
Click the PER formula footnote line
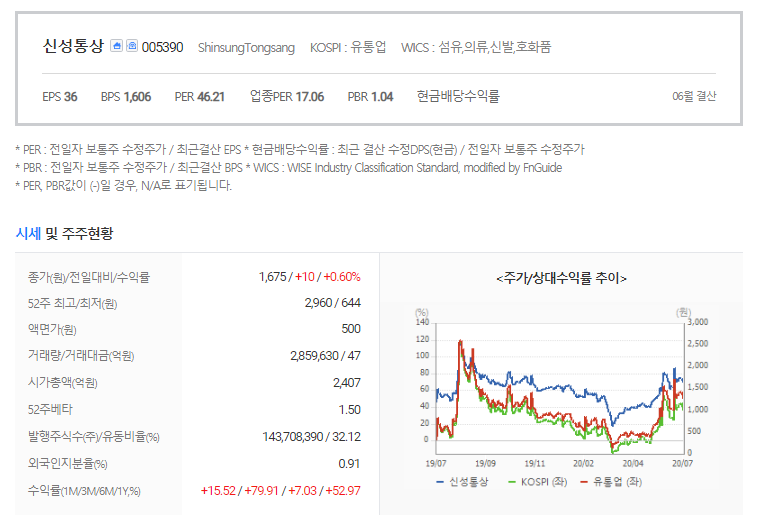pyautogui.click(x=300, y=149)
